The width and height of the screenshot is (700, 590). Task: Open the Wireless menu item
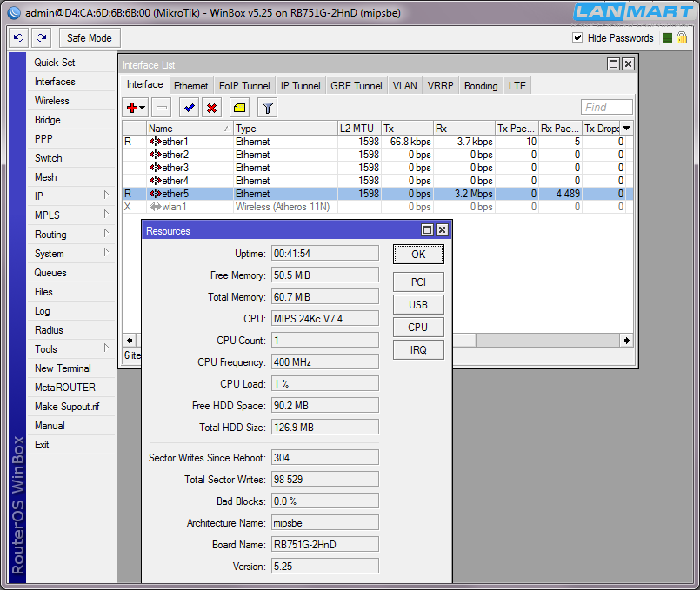(x=51, y=101)
